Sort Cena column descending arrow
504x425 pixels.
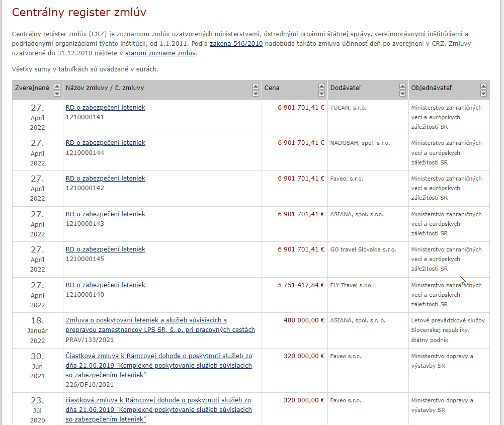click(321, 93)
